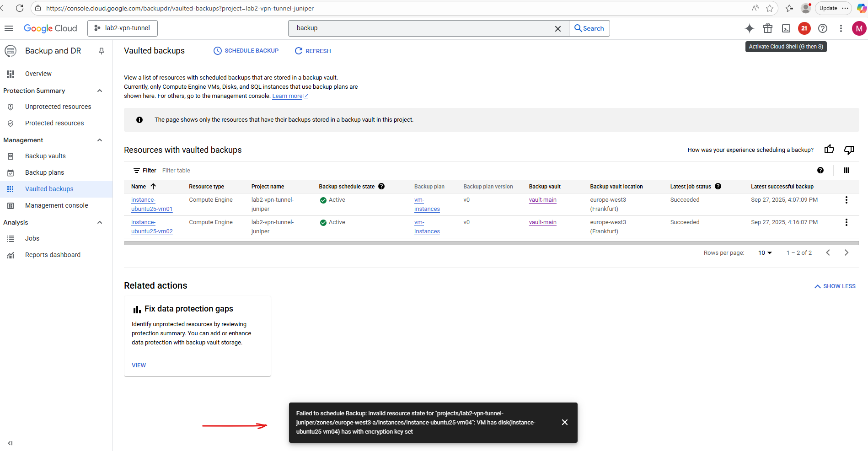The width and height of the screenshot is (868, 451).
Task: Collapse the Protection Summary section
Action: click(100, 91)
